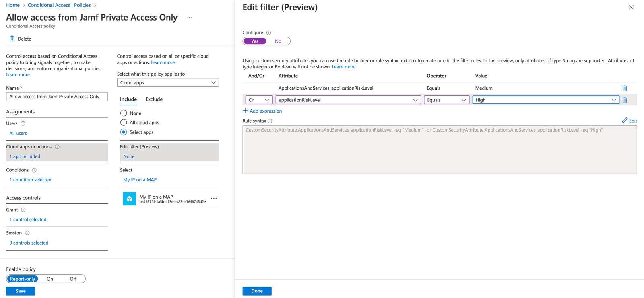The image size is (644, 298).
Task: Open the 0 controls selected link
Action: (x=29, y=243)
